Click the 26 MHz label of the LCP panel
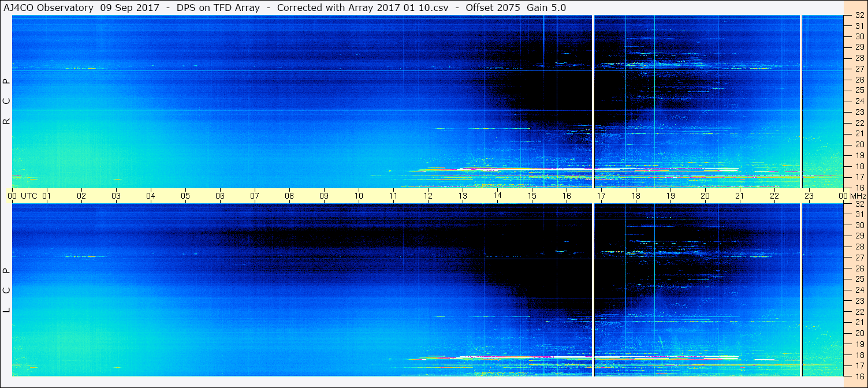 859,268
